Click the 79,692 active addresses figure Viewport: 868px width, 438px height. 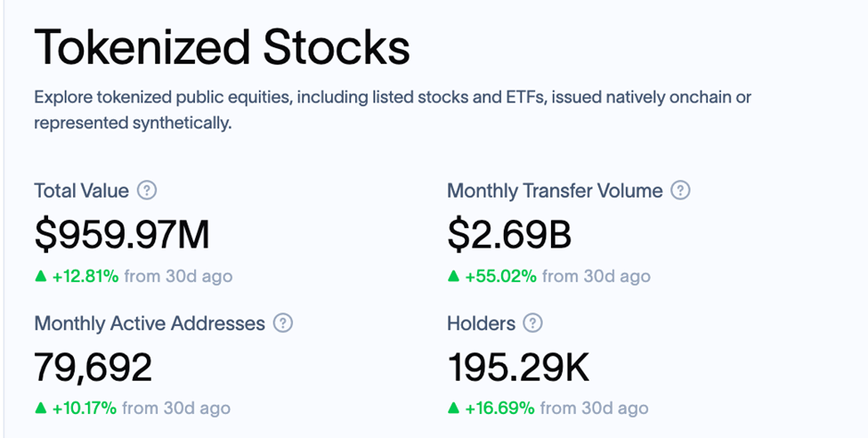click(93, 367)
